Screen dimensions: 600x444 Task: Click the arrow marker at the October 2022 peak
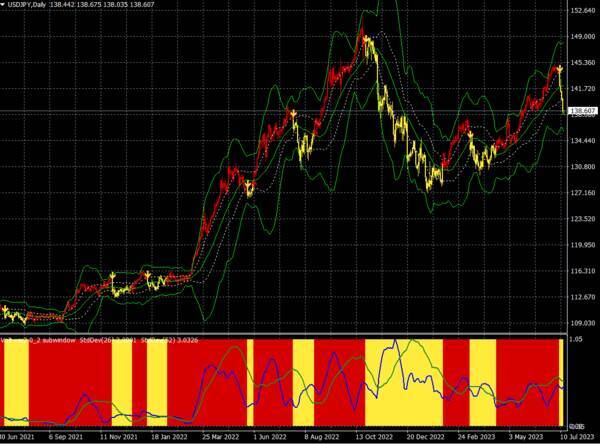(367, 37)
